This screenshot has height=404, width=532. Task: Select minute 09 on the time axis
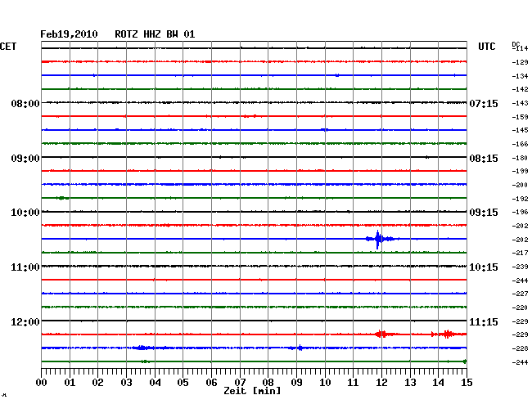click(x=296, y=382)
